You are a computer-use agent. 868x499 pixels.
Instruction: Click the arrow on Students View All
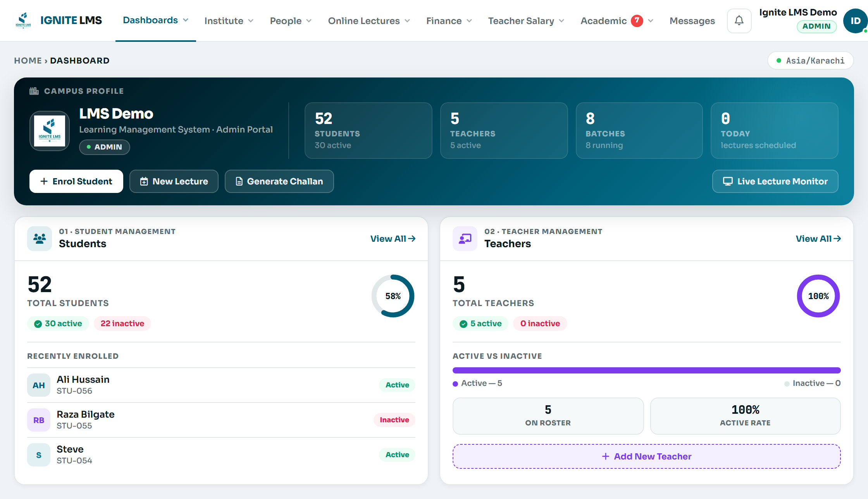point(412,239)
